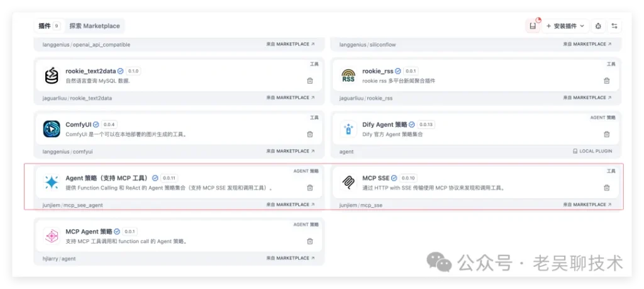Click the LOCAL PLUGIN label on agent card

click(592, 151)
